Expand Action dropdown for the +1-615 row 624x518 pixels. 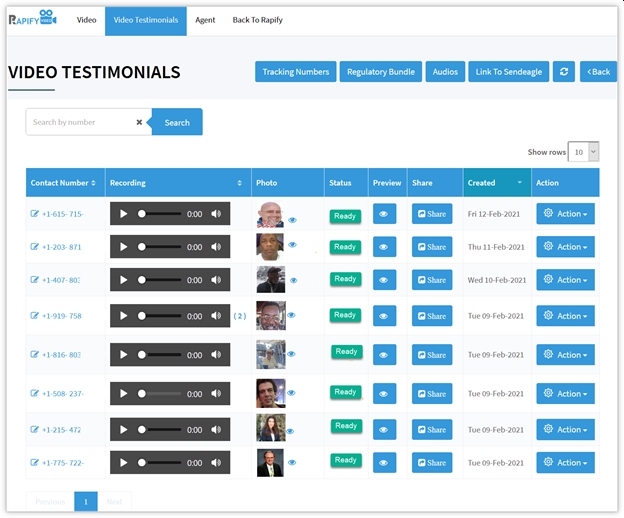tap(565, 214)
